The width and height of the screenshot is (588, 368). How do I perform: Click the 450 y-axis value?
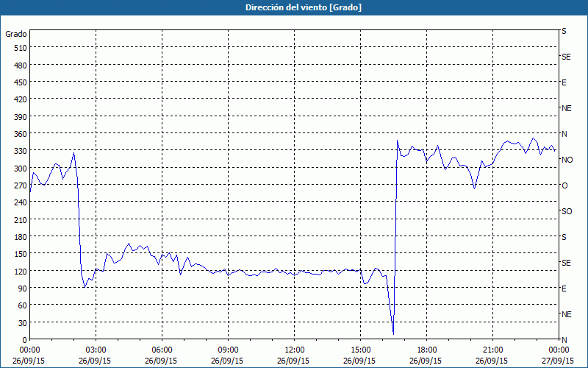21,82
